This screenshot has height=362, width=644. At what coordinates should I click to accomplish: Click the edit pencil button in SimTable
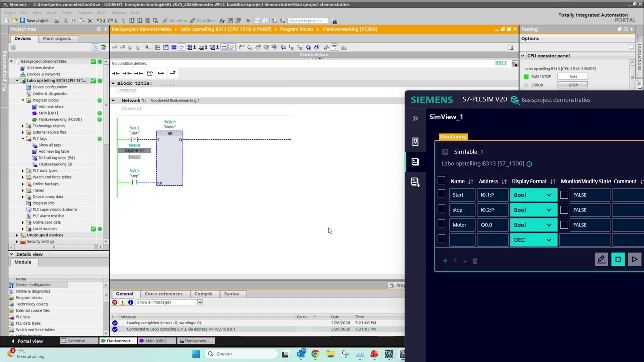click(x=601, y=259)
